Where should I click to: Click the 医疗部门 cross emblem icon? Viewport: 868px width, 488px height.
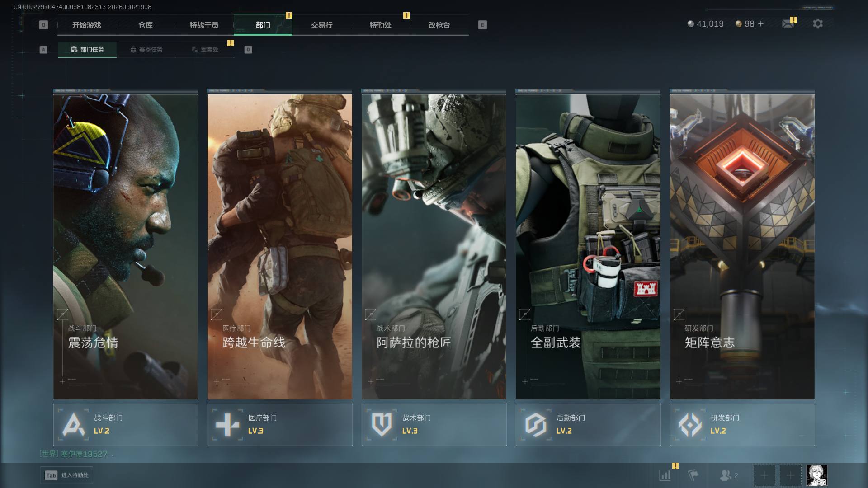pos(227,425)
